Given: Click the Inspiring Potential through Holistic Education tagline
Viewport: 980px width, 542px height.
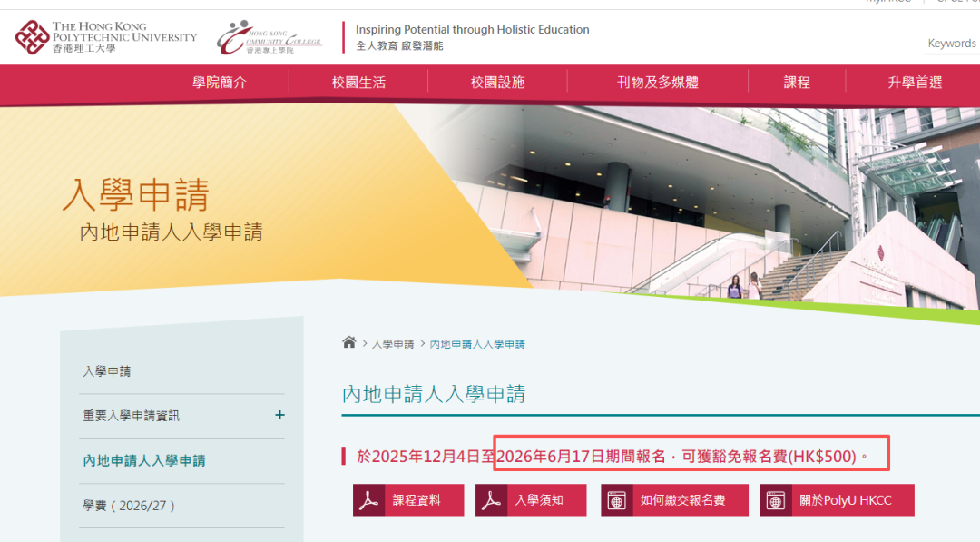Looking at the screenshot, I should [x=473, y=29].
